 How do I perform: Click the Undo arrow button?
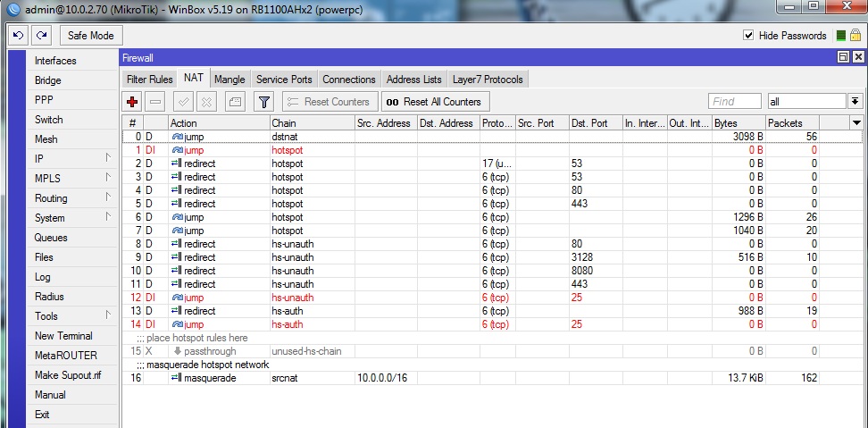[x=18, y=36]
